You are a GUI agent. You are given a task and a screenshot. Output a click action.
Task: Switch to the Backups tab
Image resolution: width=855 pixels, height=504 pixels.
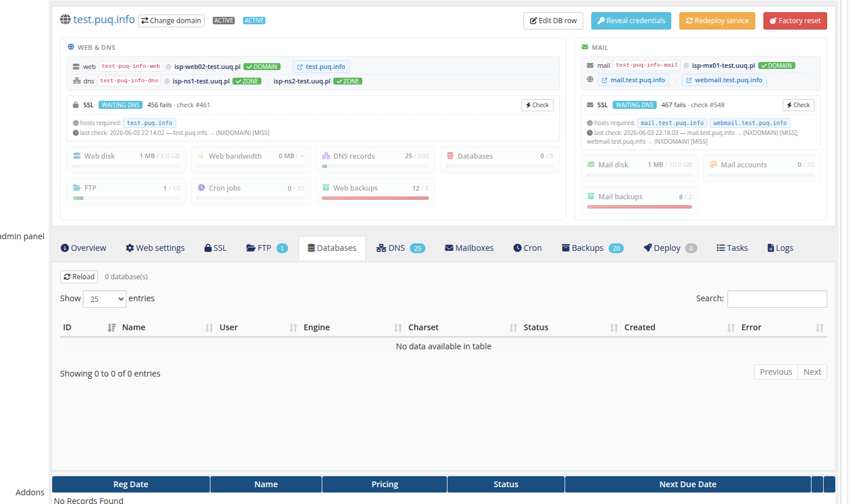[x=592, y=248]
